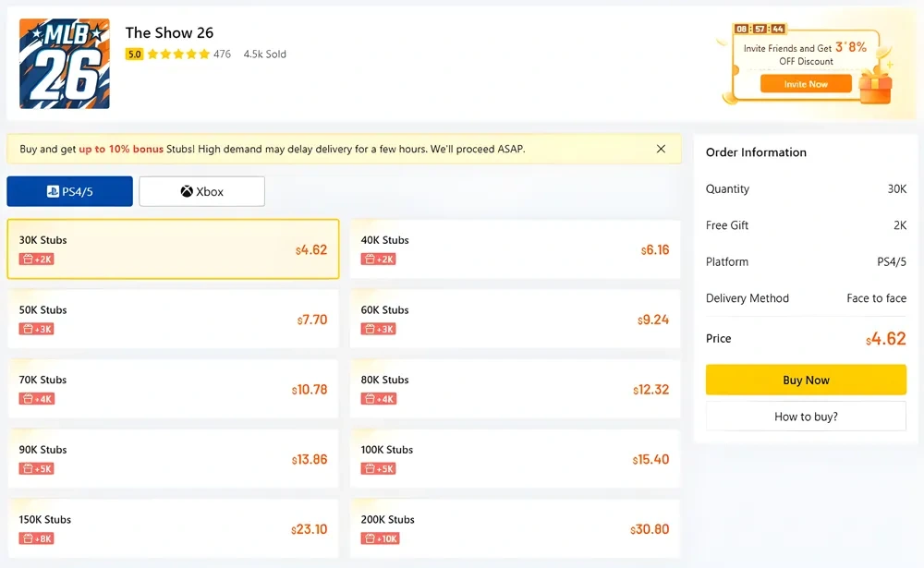Click the +4K gift badge under 80K Stubs

pos(378,399)
